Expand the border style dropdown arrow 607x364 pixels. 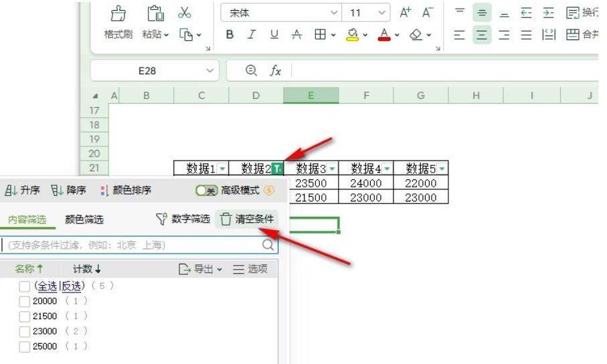[333, 35]
